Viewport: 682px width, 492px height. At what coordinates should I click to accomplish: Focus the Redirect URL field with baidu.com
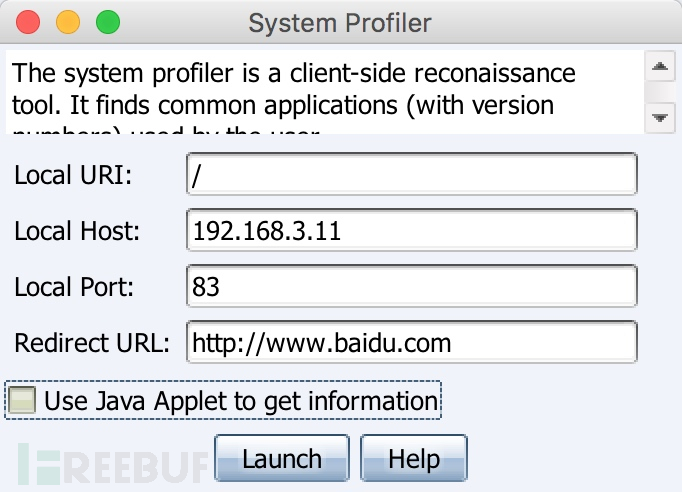pyautogui.click(x=412, y=342)
